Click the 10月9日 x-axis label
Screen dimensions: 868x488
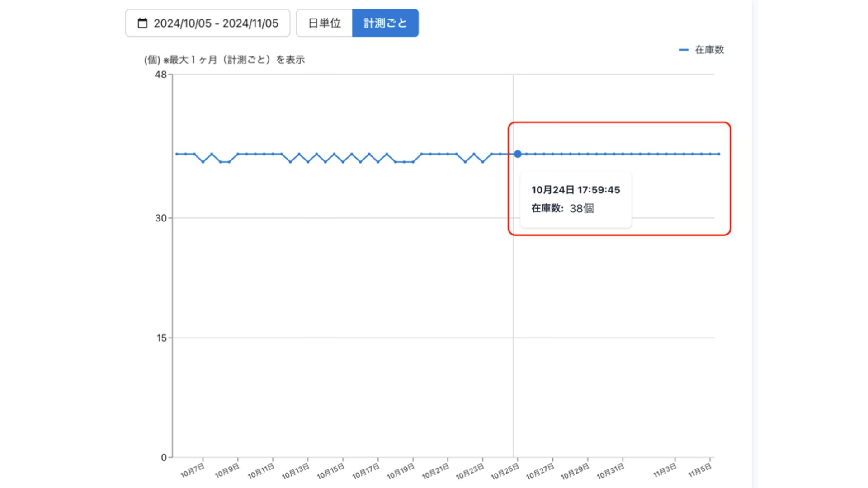click(x=227, y=470)
